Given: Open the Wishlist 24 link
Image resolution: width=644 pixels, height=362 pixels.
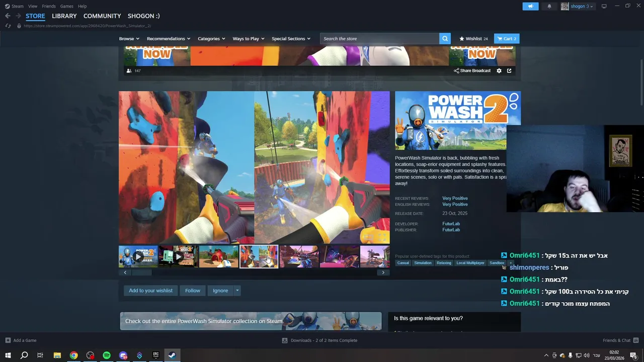Looking at the screenshot, I should (473, 39).
